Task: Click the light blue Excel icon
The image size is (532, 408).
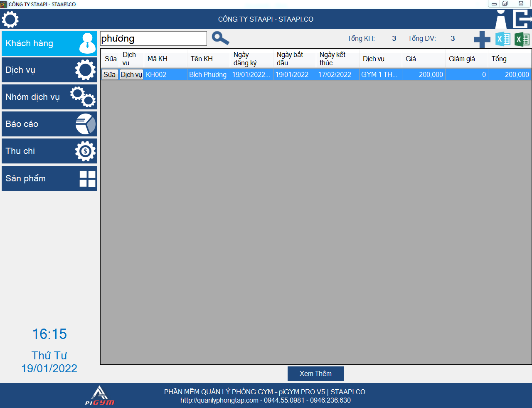Action: [502, 40]
